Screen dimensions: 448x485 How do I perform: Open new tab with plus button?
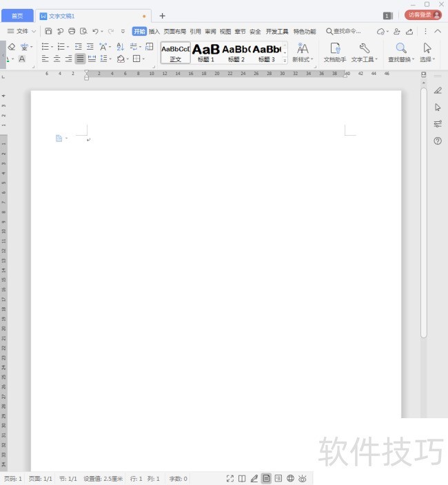pos(162,16)
